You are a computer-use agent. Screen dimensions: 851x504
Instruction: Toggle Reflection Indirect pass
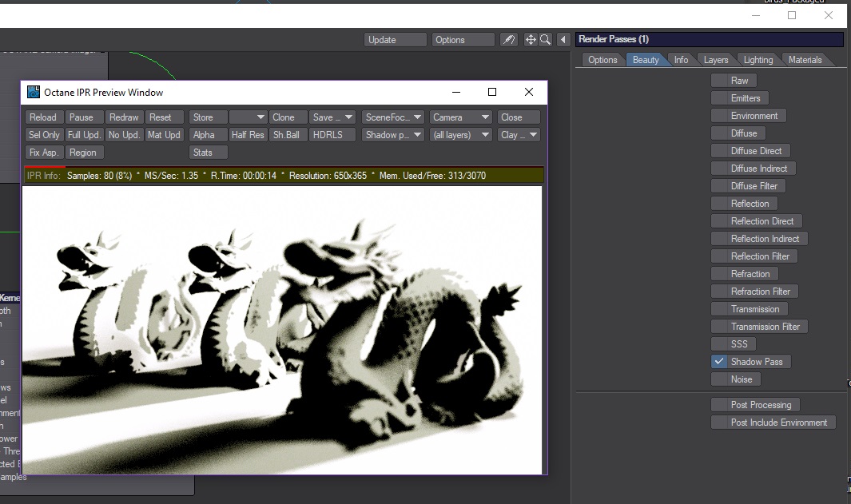click(x=719, y=239)
